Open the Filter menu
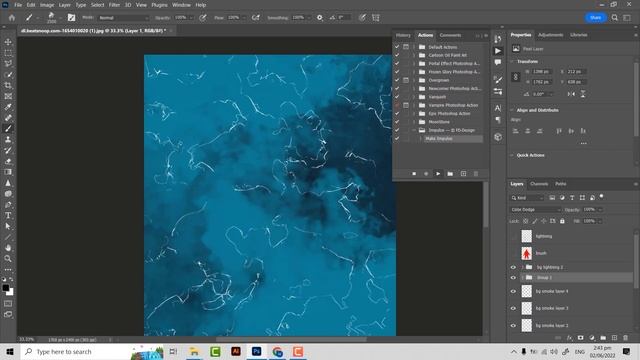The height and width of the screenshot is (360, 640). [114, 5]
